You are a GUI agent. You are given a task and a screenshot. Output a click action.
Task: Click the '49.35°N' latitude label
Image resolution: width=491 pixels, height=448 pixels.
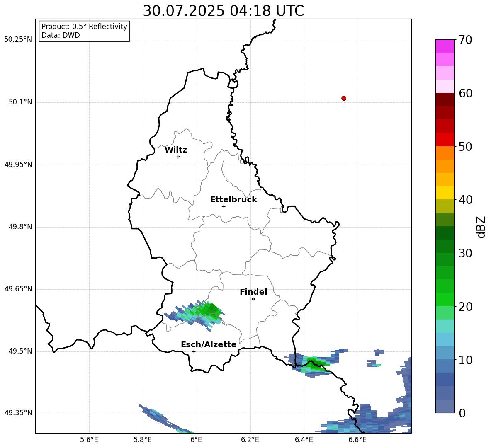pos(18,413)
